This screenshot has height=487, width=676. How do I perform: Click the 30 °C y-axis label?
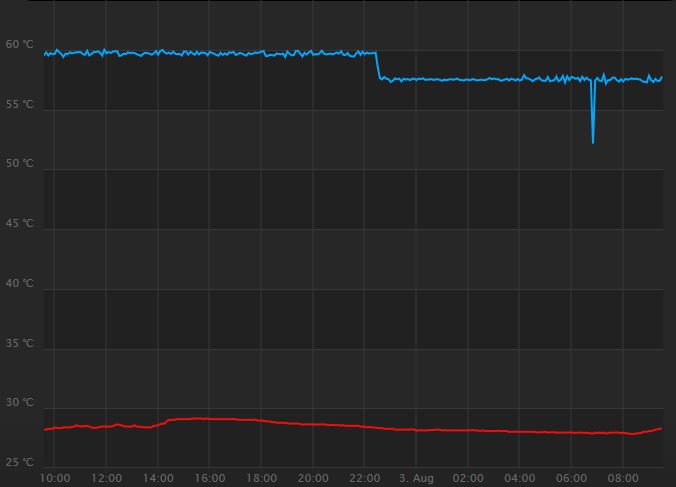[19, 403]
